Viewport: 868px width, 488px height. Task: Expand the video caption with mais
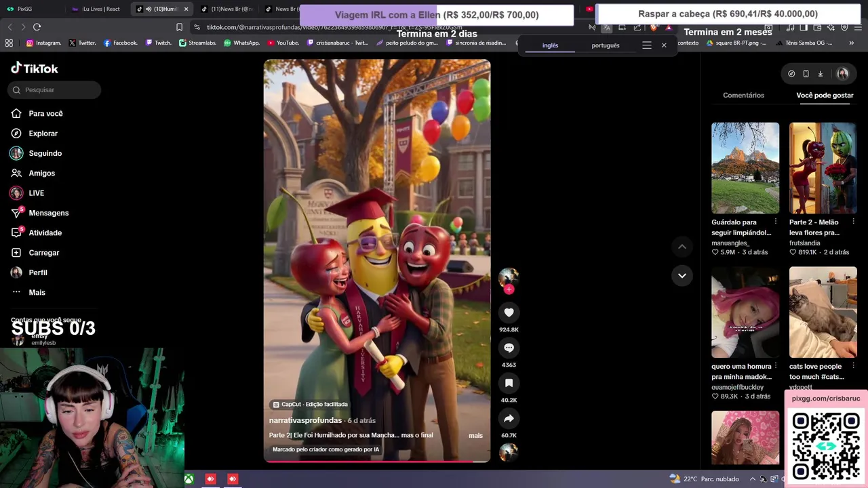point(475,436)
